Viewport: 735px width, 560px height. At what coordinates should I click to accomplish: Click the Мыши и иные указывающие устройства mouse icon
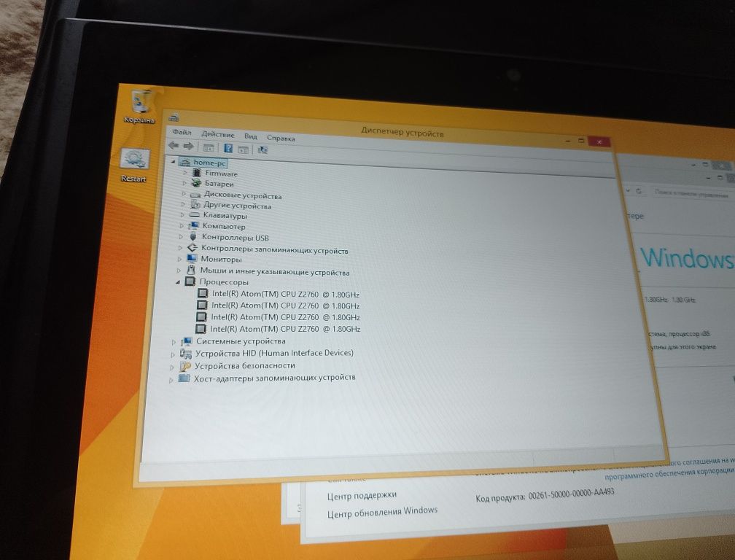point(191,270)
